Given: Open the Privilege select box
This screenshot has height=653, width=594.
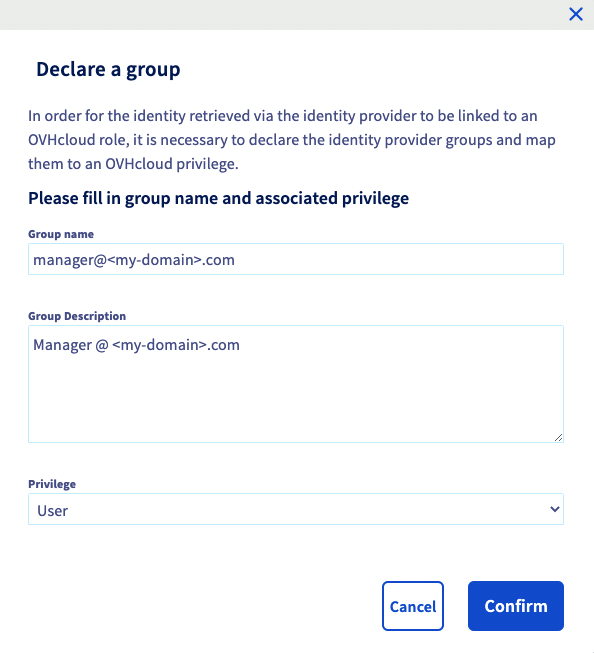Looking at the screenshot, I should 296,509.
